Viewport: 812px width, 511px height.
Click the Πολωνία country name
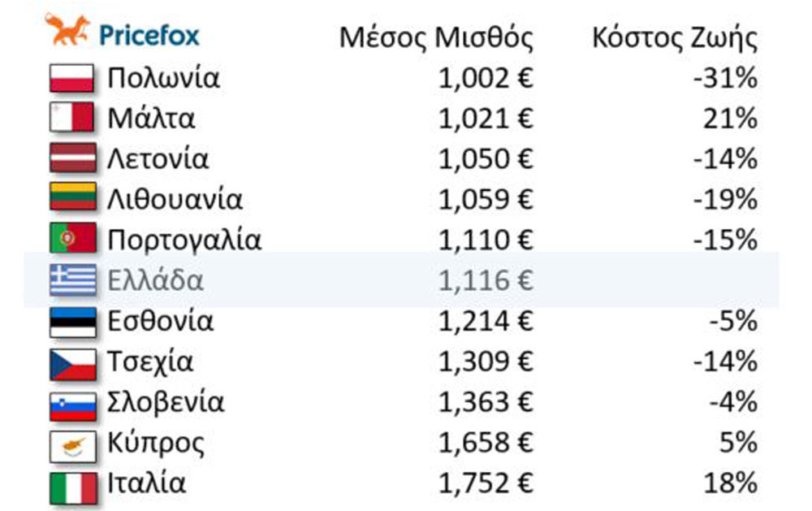pyautogui.click(x=163, y=79)
